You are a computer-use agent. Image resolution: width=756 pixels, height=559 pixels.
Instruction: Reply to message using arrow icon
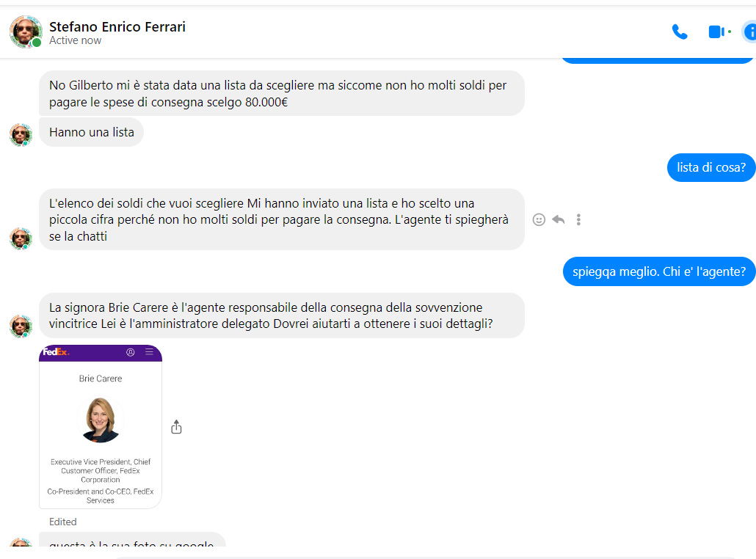point(559,219)
